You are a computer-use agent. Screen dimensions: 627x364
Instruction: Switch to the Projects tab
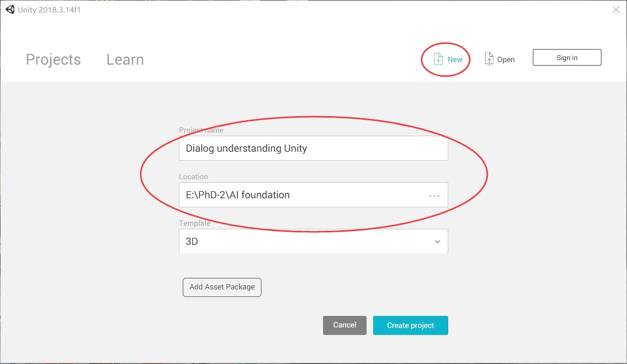coord(53,60)
